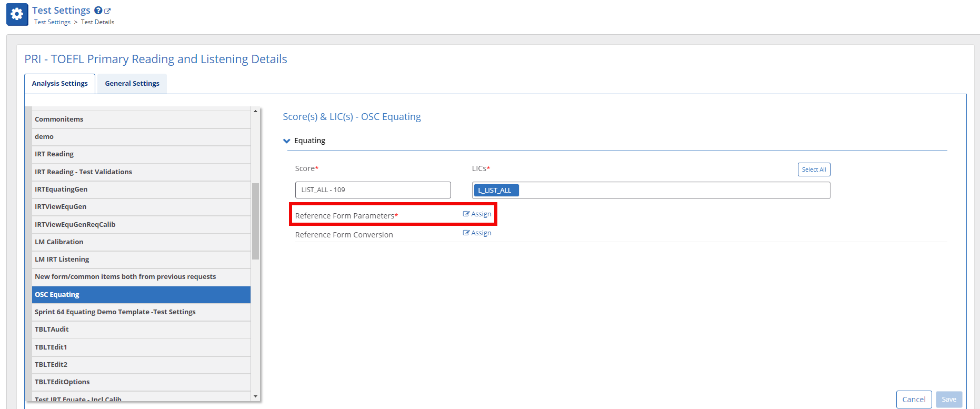Select the TBLTEditOptions entry
Image resolution: width=980 pixels, height=409 pixels.
coord(141,382)
